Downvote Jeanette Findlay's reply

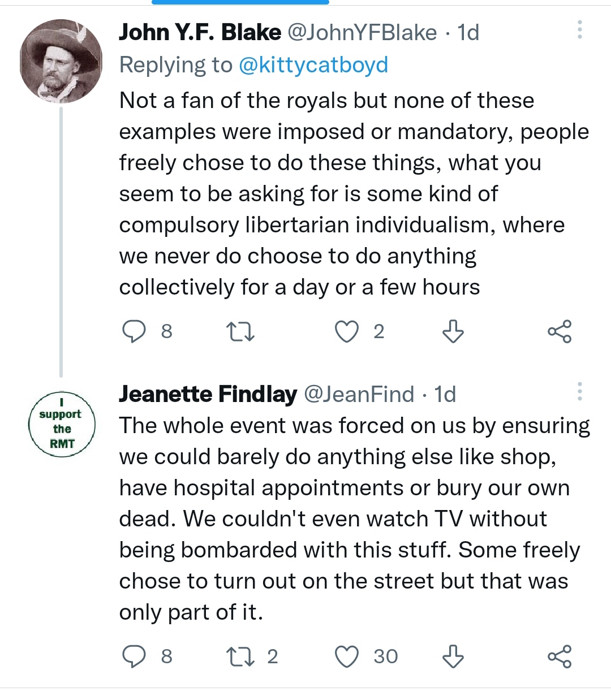click(453, 656)
